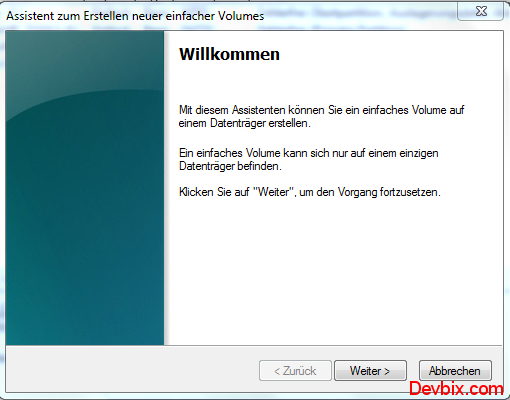Image resolution: width=510 pixels, height=400 pixels.
Task: Continue the wizard with Weiter button
Action: pos(370,370)
